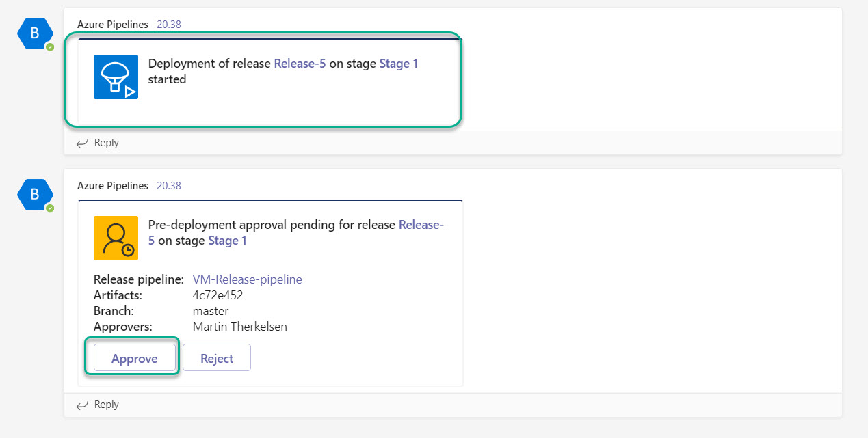Open Stage 1 link in the deployment started card
Image resolution: width=868 pixels, height=438 pixels.
[399, 64]
